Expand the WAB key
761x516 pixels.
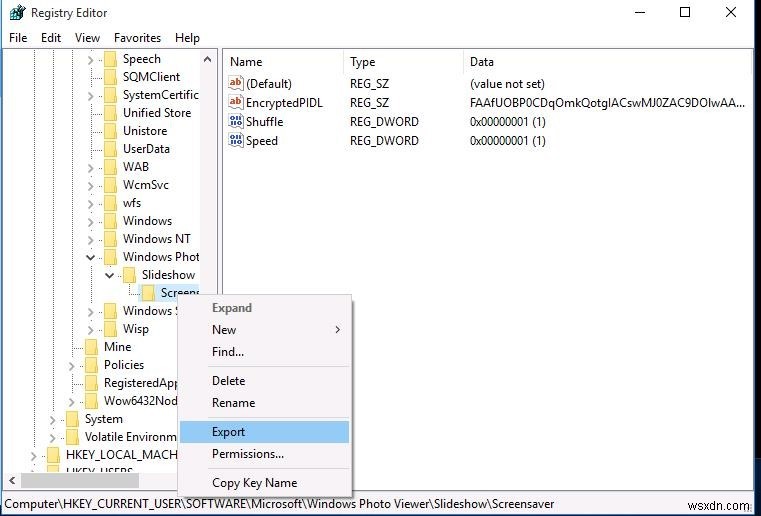[91, 167]
